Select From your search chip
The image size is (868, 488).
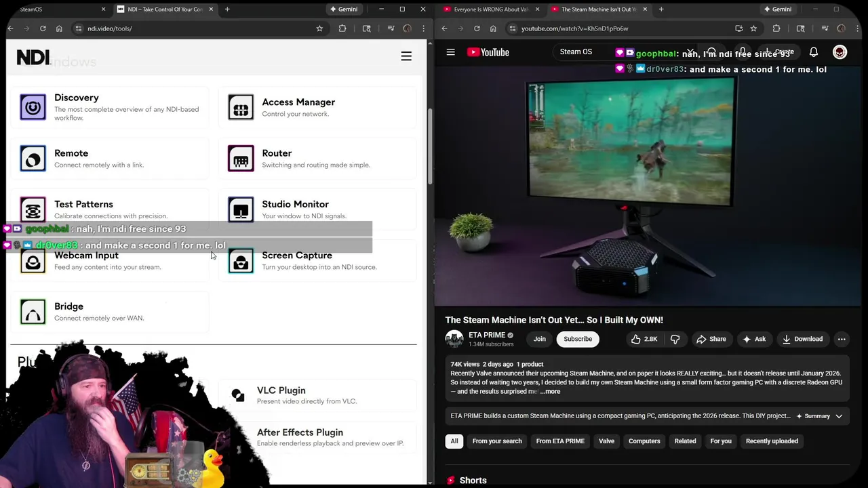(497, 441)
